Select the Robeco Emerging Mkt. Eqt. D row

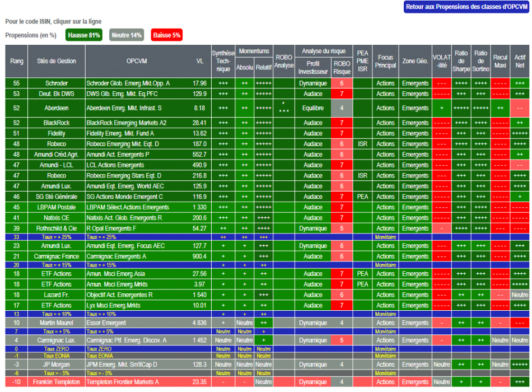tap(267, 144)
